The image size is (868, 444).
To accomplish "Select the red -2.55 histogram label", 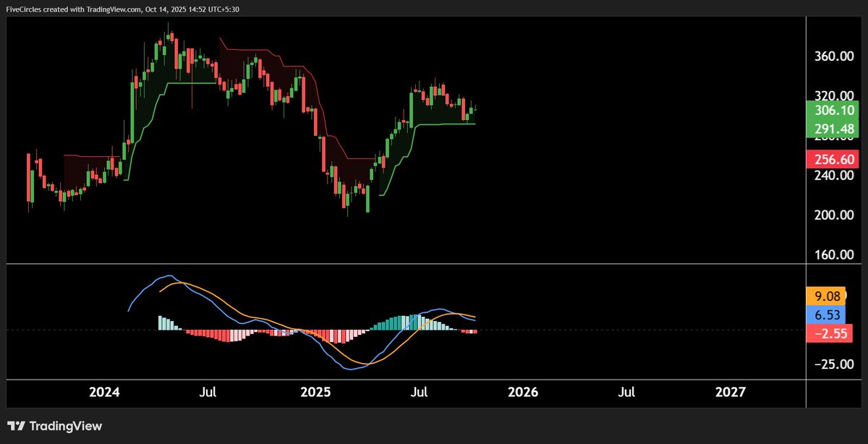I will 830,333.
